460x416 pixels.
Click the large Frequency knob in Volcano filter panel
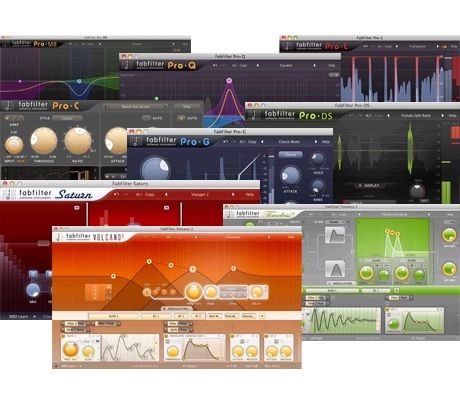point(194,292)
